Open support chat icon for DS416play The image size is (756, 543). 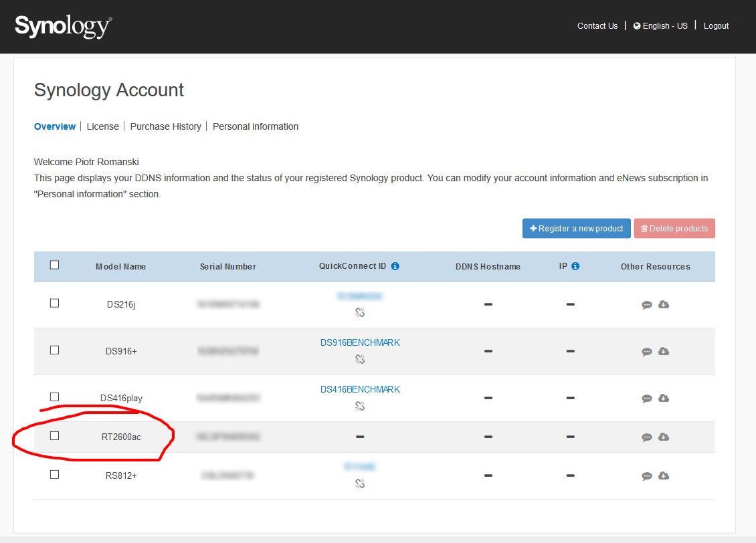click(646, 398)
